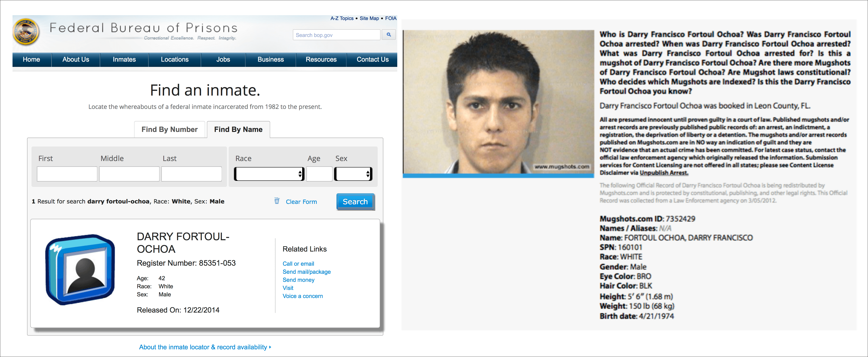This screenshot has width=868, height=357.
Task: Open the FOIA link
Action: pos(391,18)
